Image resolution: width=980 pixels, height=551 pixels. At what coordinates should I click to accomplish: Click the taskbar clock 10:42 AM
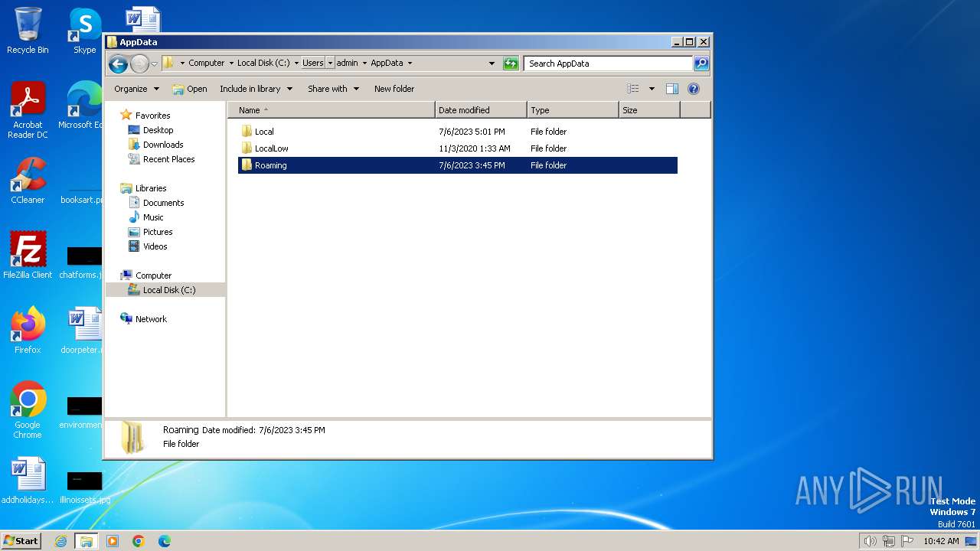coord(941,541)
